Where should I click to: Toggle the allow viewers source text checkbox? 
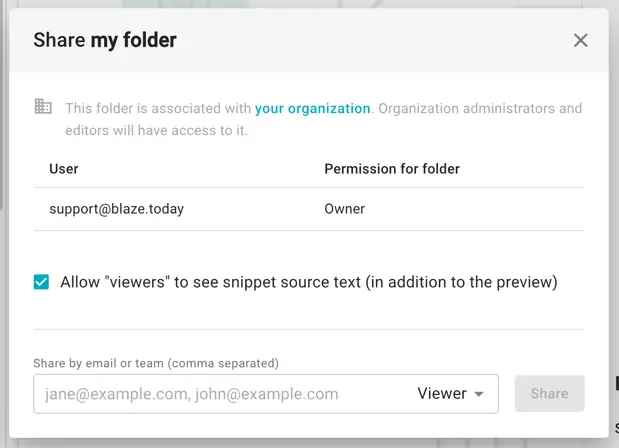click(x=42, y=282)
